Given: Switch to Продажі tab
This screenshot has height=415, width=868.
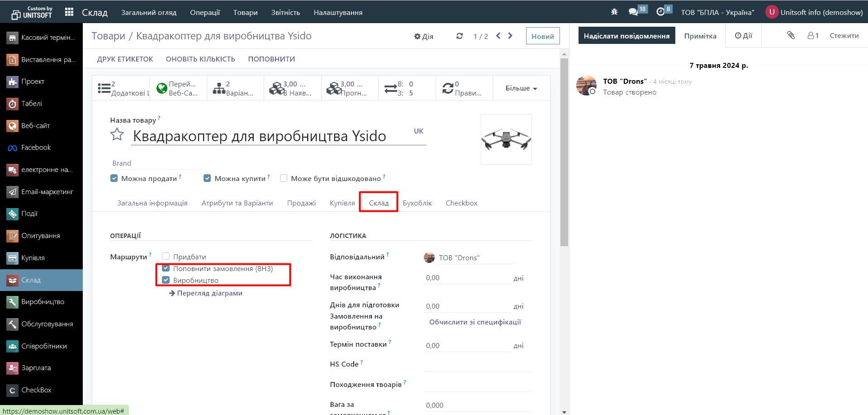Looking at the screenshot, I should [301, 203].
